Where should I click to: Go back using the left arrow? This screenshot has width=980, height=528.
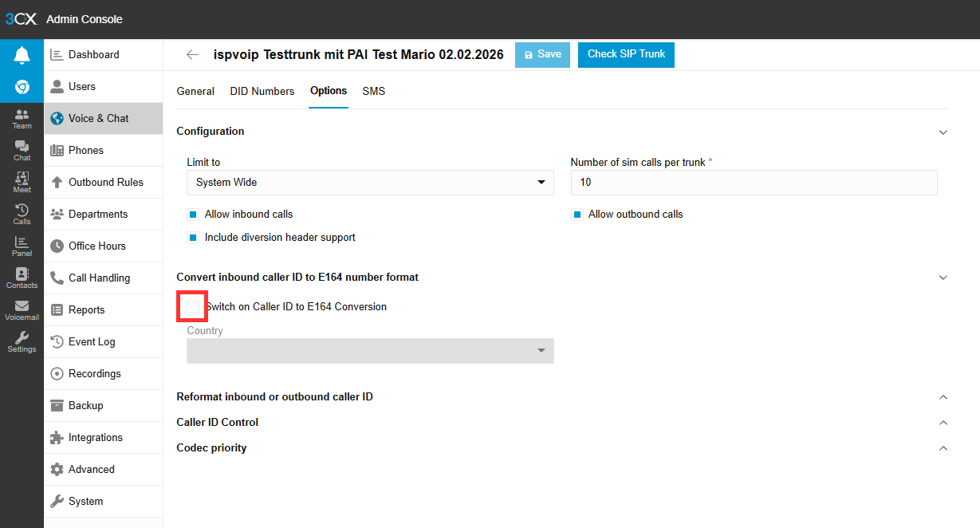coord(192,55)
